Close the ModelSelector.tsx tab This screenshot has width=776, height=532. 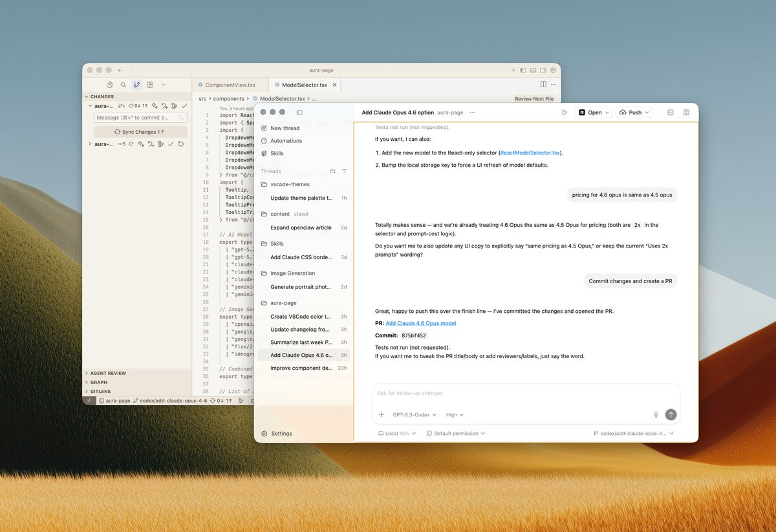coord(334,85)
